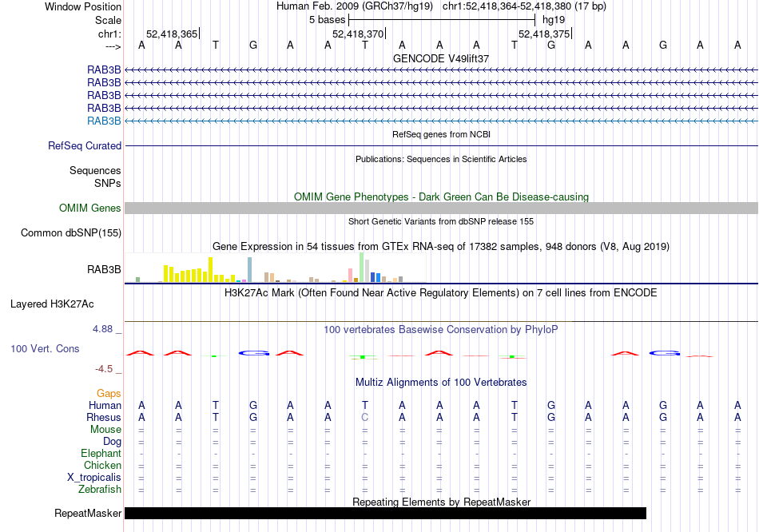Click the gray OMIM Genes bar
The image size is (759, 532).
(x=441, y=208)
